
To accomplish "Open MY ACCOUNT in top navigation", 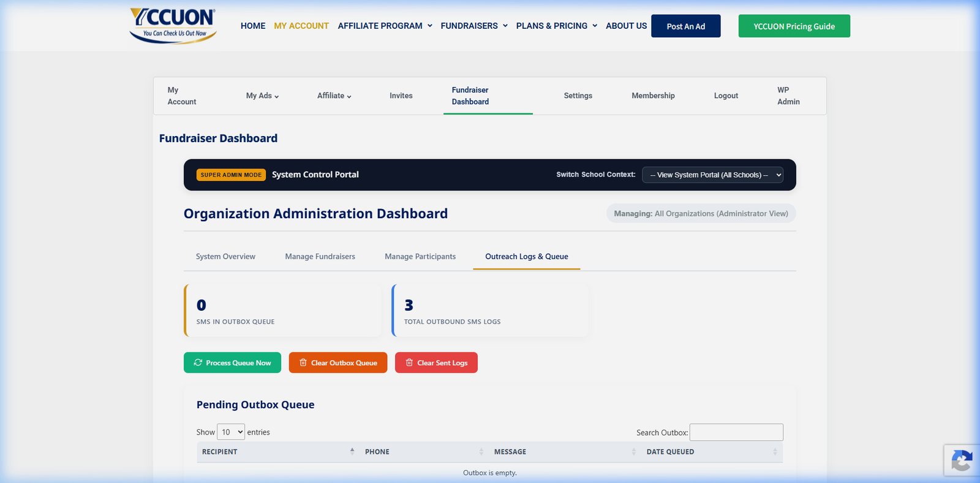I will (301, 26).
